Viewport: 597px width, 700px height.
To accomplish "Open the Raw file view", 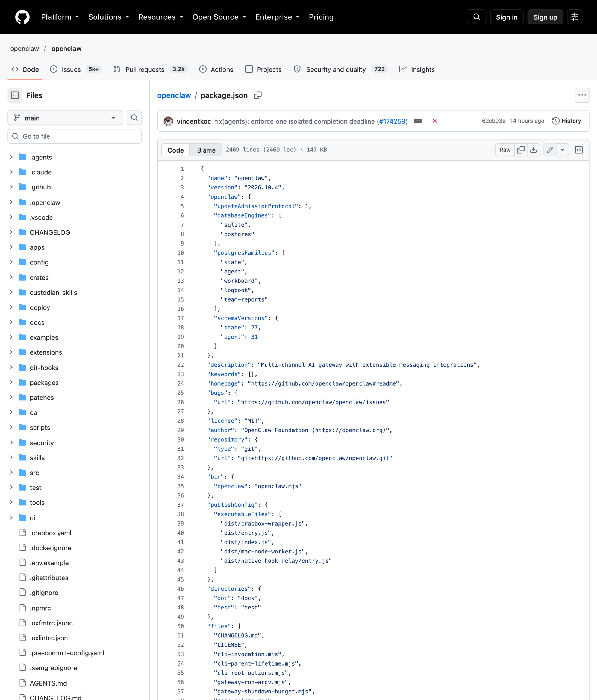I will (x=505, y=150).
